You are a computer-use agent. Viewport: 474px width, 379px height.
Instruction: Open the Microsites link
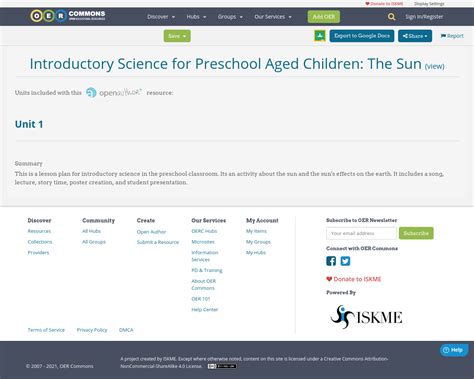203,242
